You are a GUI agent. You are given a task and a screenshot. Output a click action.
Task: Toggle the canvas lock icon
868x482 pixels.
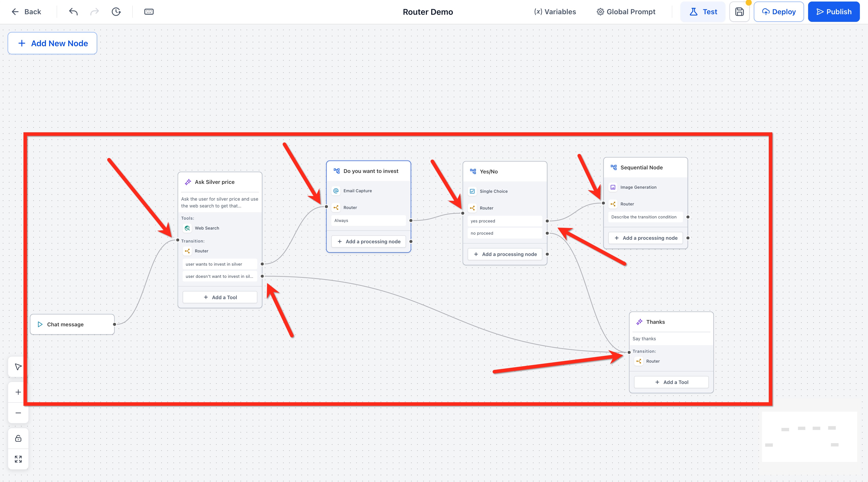tap(18, 438)
